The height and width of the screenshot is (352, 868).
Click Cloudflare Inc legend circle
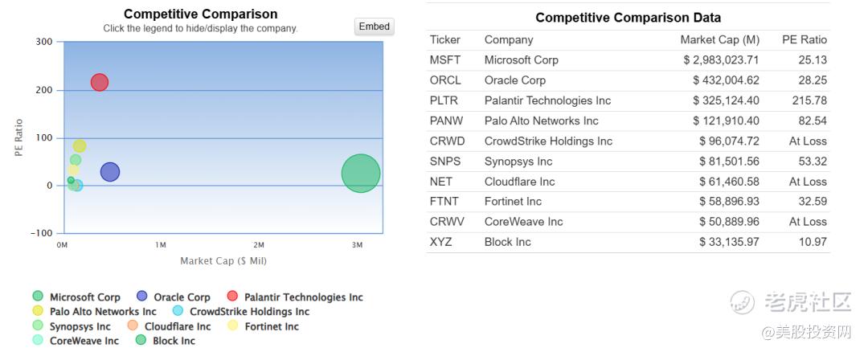pyautogui.click(x=133, y=325)
